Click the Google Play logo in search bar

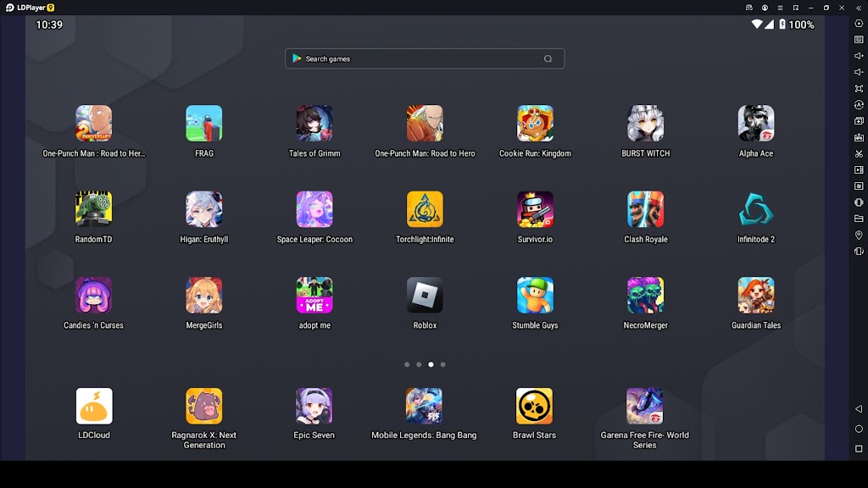tap(298, 58)
